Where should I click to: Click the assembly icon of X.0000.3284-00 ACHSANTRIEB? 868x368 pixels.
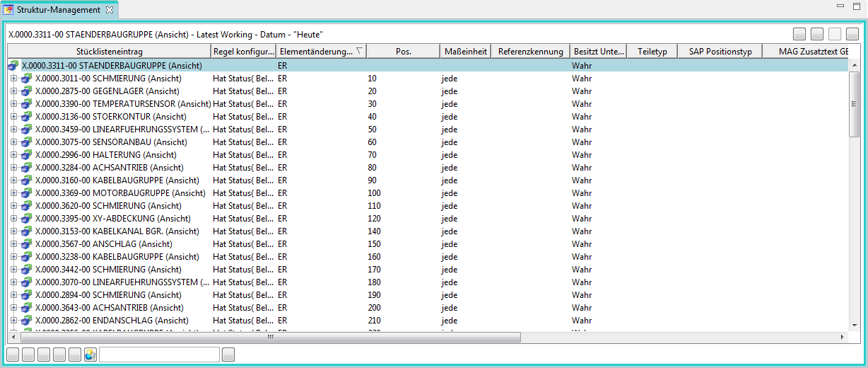click(x=27, y=168)
